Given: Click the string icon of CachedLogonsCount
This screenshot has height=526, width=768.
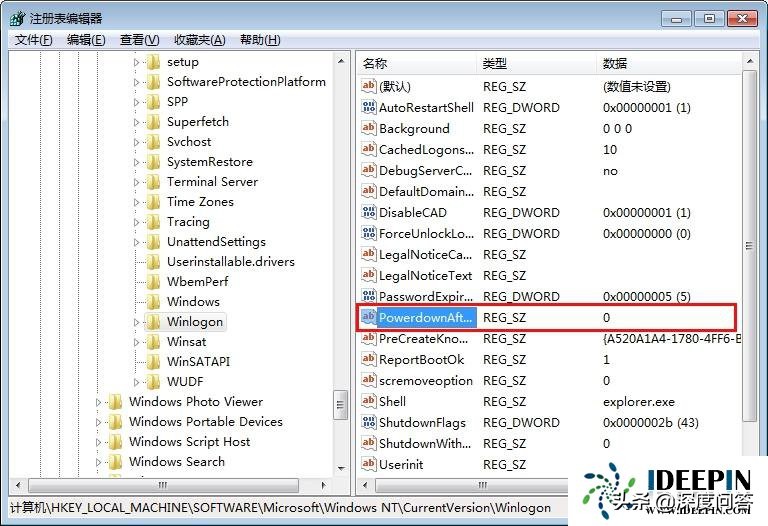Looking at the screenshot, I should [368, 149].
